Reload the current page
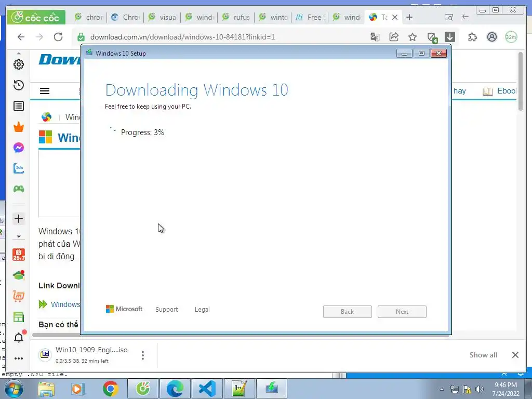532x399 pixels. pos(58,37)
